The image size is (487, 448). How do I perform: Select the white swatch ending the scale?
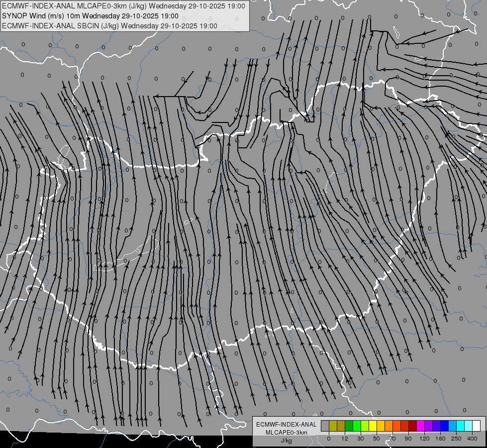pos(477,426)
